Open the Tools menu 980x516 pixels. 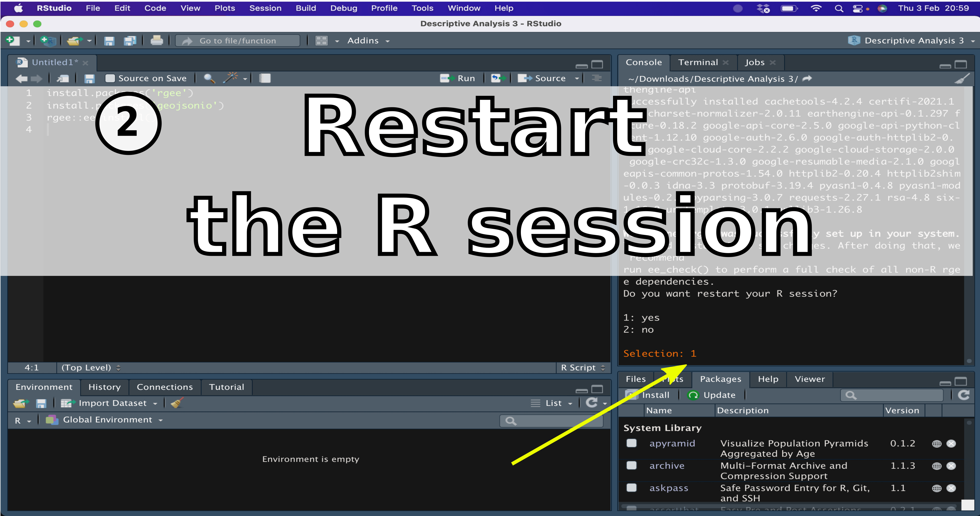click(422, 8)
